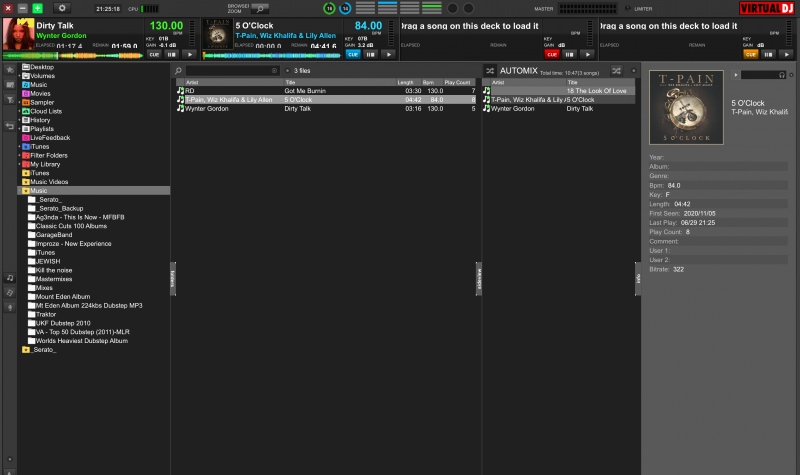Screen dimensions: 800x475
Task: Click the blue CUE on 5 O'Clock deck
Action: 353,54
